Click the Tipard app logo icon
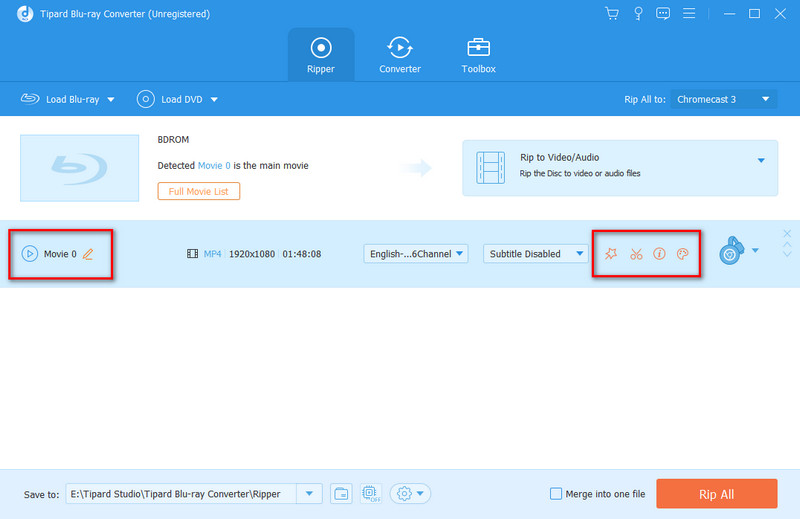This screenshot has width=800, height=519. tap(25, 14)
